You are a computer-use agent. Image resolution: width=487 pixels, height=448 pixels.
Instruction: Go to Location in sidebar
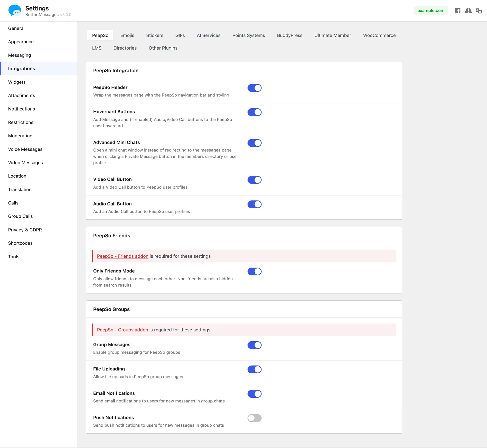click(x=38, y=176)
